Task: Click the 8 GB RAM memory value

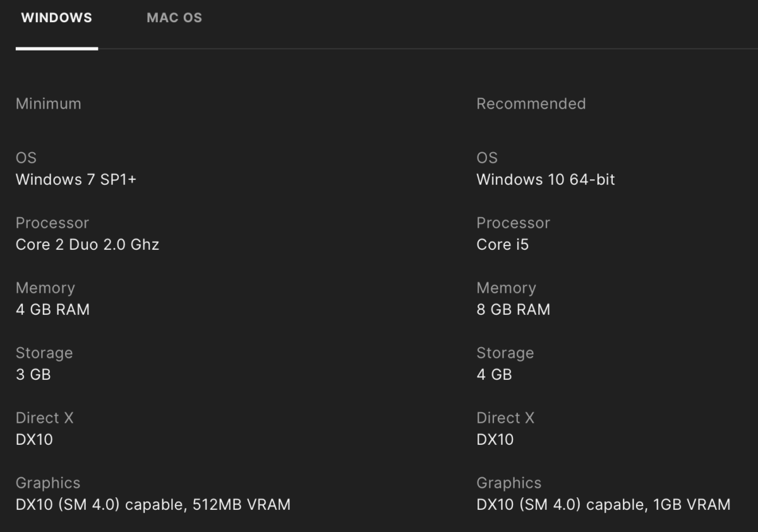Action: pos(513,309)
